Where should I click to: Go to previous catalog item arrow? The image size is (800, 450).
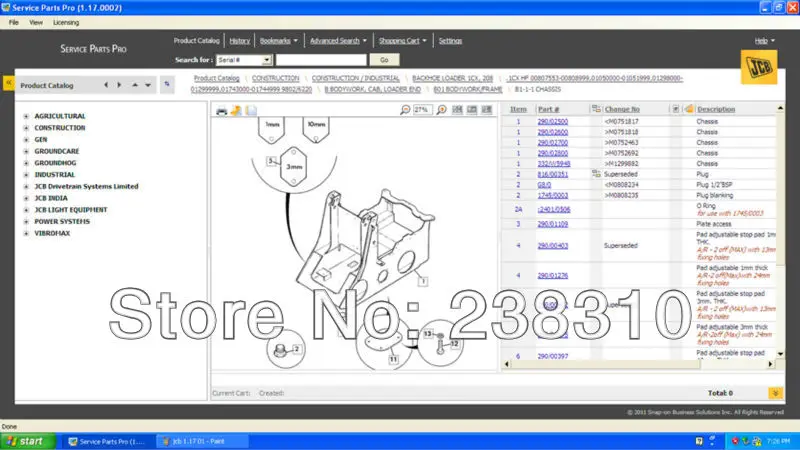point(106,85)
